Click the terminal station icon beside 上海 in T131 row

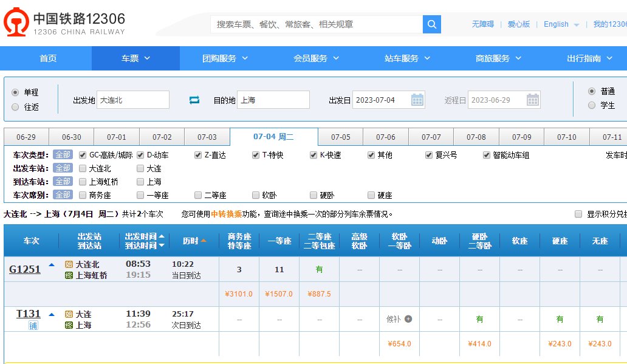tap(69, 325)
